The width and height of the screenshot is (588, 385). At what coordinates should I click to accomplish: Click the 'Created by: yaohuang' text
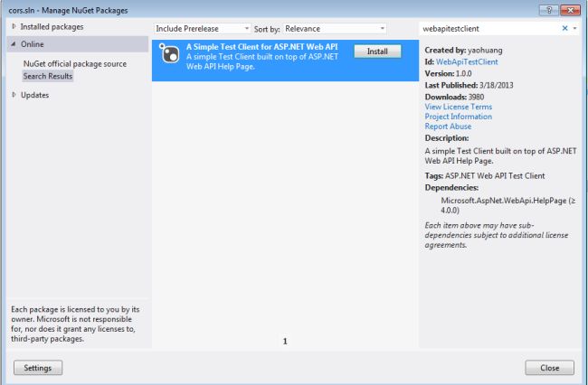(463, 51)
